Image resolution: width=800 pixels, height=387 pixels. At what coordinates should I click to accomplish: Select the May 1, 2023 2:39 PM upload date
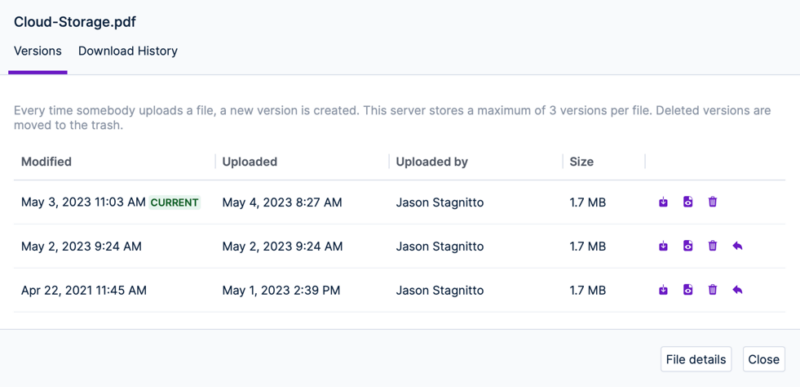click(281, 290)
